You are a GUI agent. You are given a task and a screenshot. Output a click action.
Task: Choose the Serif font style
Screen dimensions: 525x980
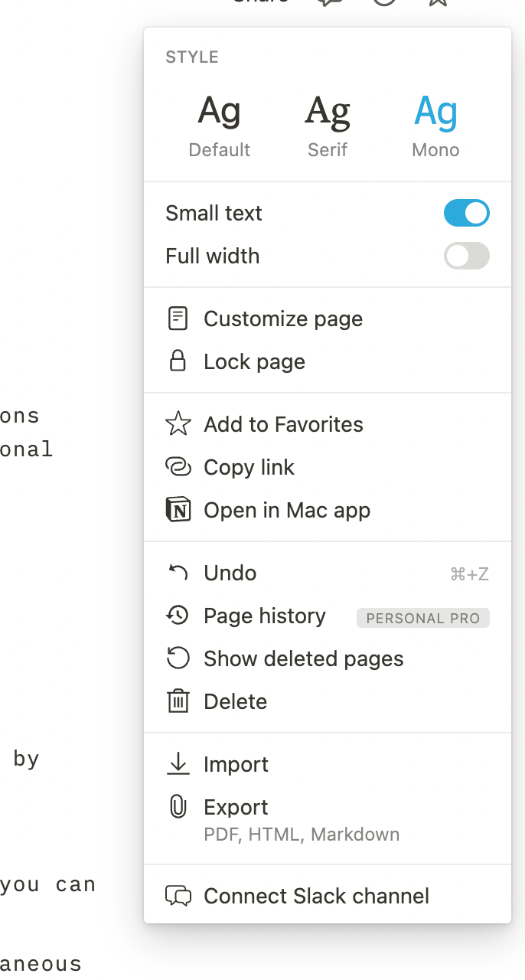pos(328,126)
